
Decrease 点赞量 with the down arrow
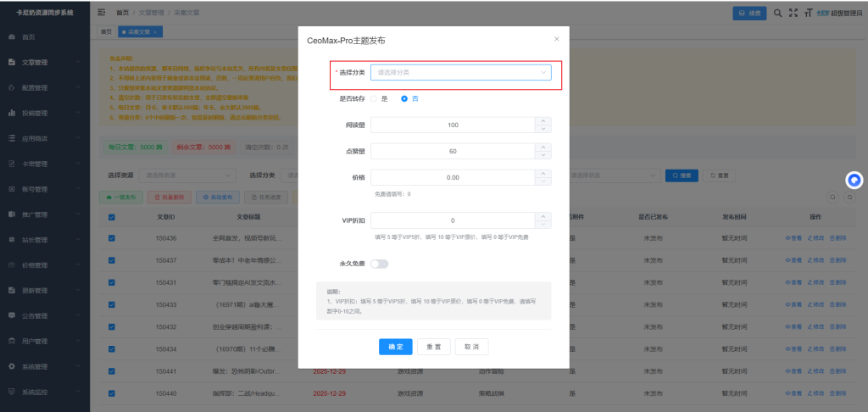543,155
